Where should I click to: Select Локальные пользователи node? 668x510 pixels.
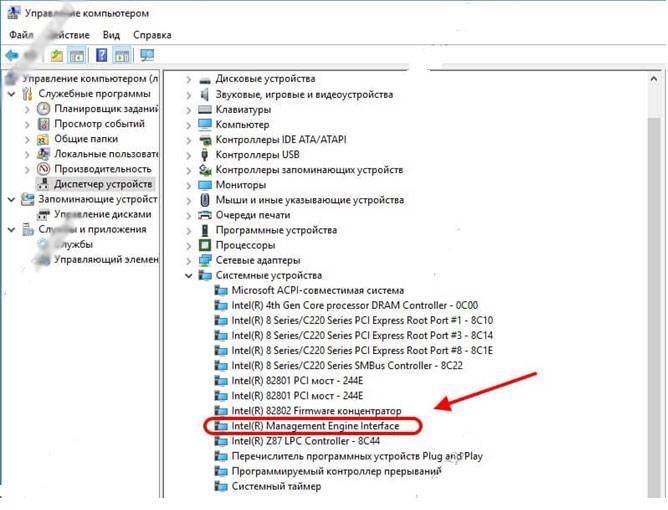tap(106, 154)
